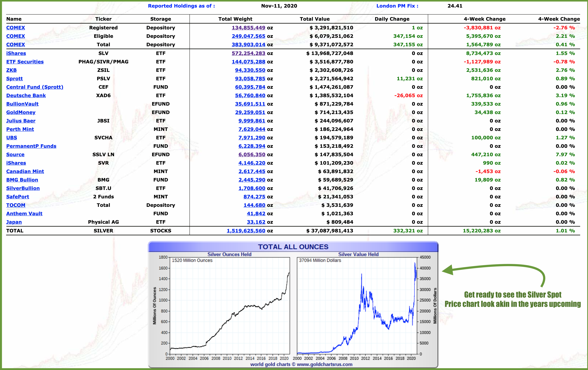Open the Sprott PSLV link

14,78
